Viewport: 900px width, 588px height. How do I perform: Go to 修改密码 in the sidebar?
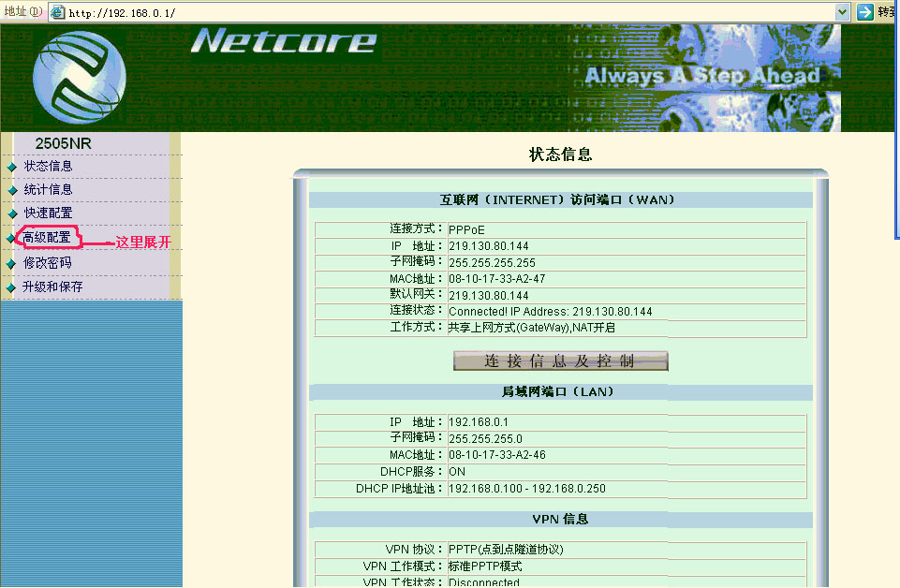(x=48, y=263)
